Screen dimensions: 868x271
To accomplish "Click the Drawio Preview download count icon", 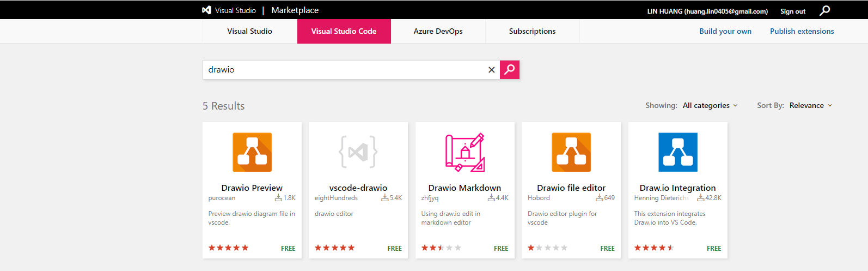I will pyautogui.click(x=278, y=198).
